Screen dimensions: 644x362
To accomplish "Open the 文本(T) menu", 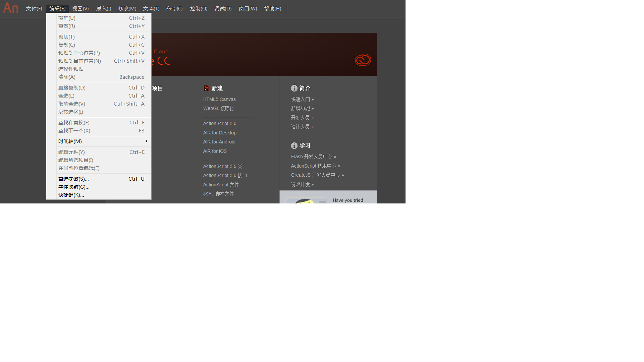I will point(151,9).
